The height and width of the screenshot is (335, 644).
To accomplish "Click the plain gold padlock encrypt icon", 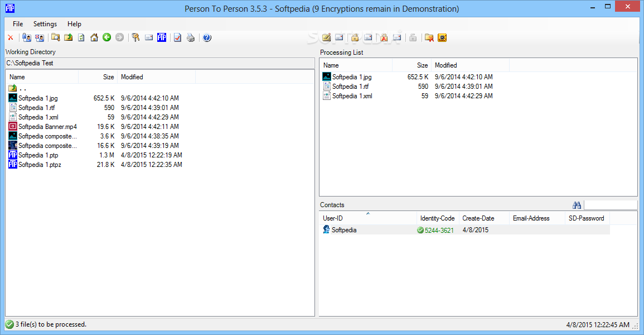I will click(x=355, y=38).
